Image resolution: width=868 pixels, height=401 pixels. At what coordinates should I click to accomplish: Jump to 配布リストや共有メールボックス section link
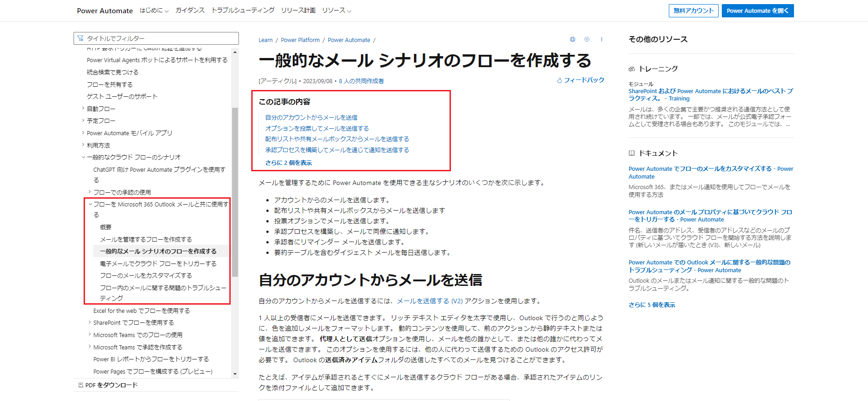(x=337, y=139)
